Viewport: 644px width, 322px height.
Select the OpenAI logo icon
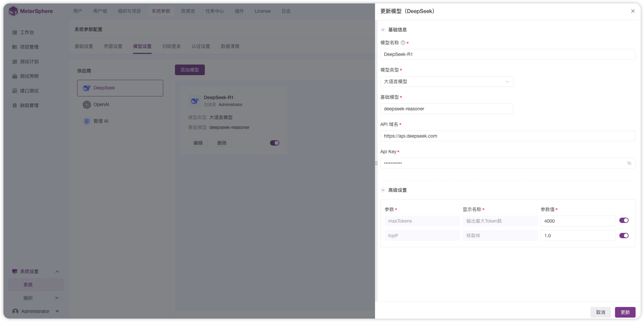pyautogui.click(x=87, y=105)
